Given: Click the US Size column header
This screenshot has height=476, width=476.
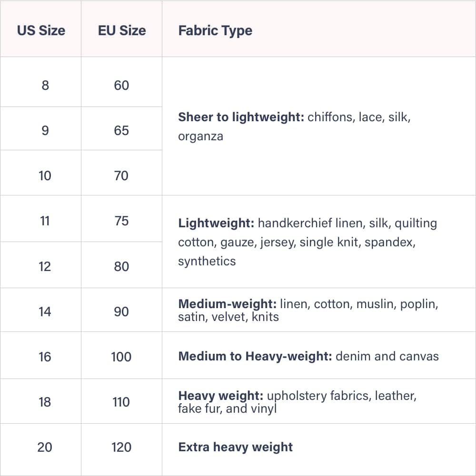Looking at the screenshot, I should 41,30.
